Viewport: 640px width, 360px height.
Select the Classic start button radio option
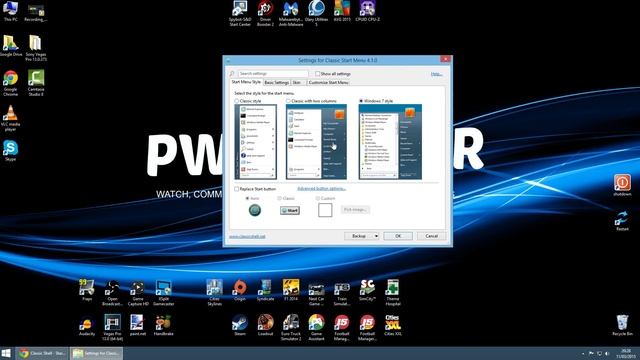pos(280,198)
